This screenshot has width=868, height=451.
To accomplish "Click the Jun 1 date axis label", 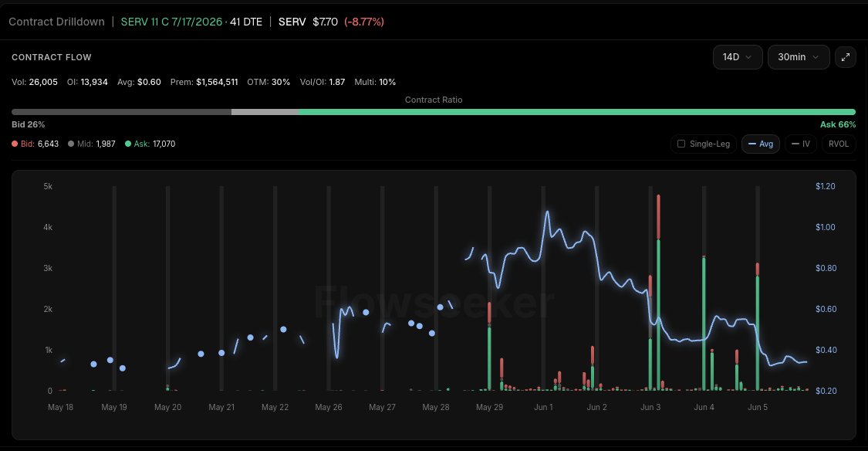I will point(543,407).
